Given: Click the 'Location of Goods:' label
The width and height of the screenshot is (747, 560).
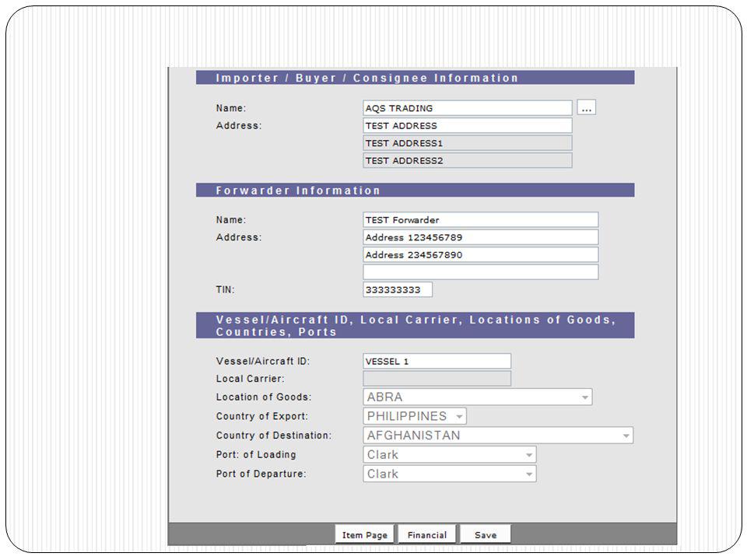Looking at the screenshot, I should click(264, 397).
